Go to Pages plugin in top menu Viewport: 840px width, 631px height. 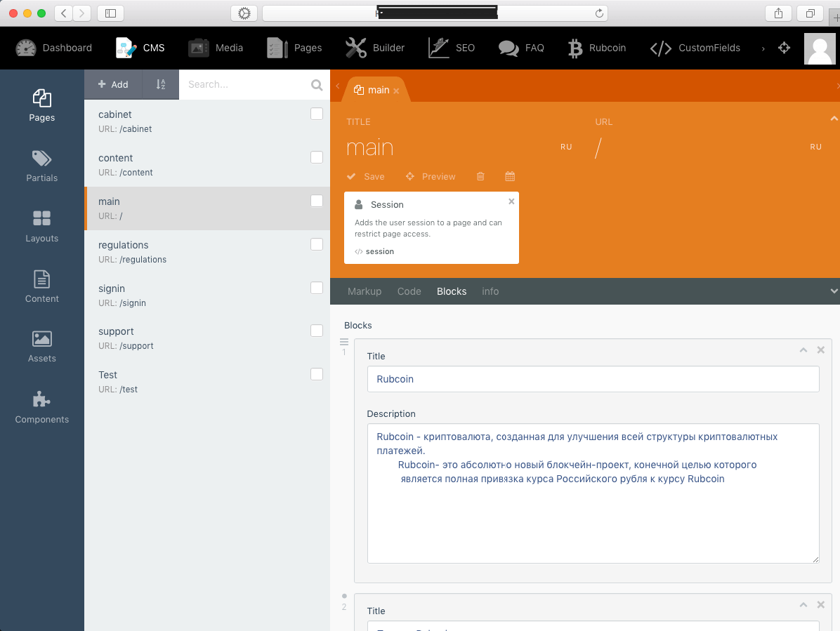click(x=294, y=48)
